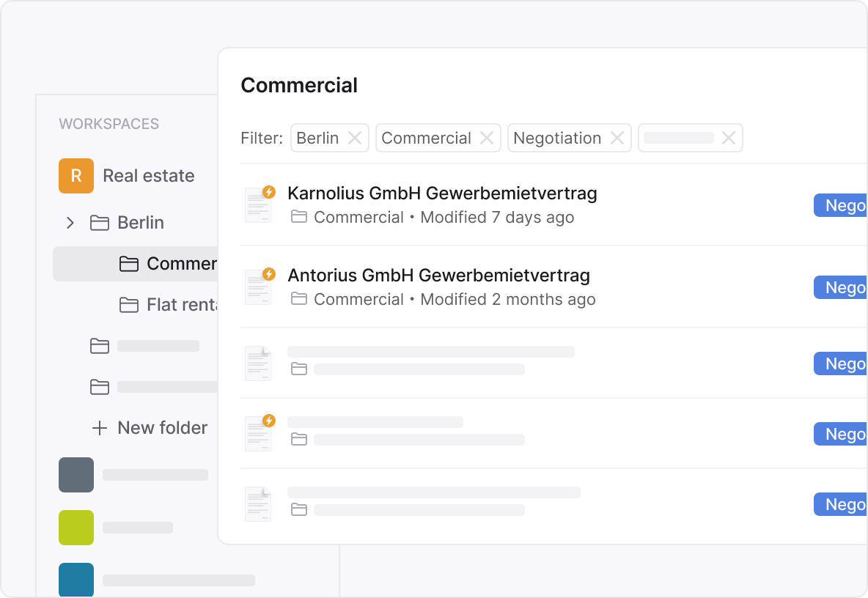Open the Real estate workspace icon
This screenshot has width=868, height=598.
[76, 176]
